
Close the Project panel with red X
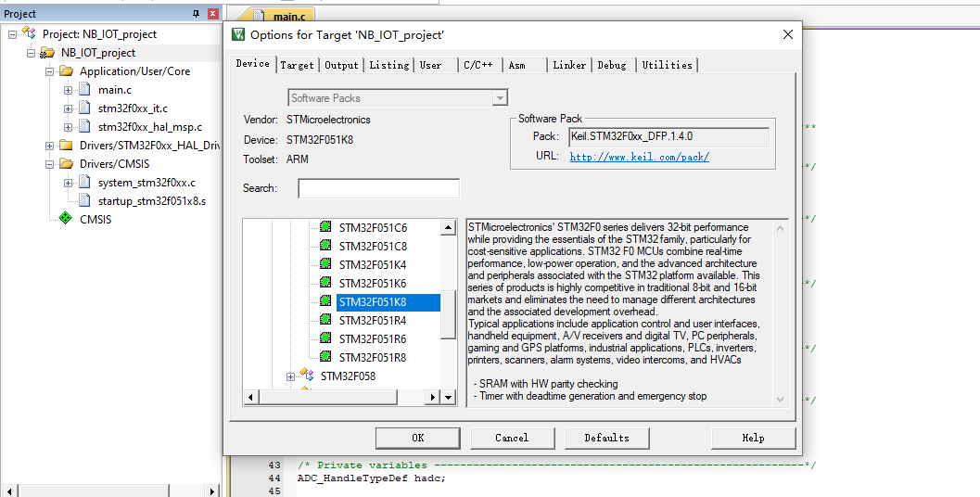[x=213, y=13]
